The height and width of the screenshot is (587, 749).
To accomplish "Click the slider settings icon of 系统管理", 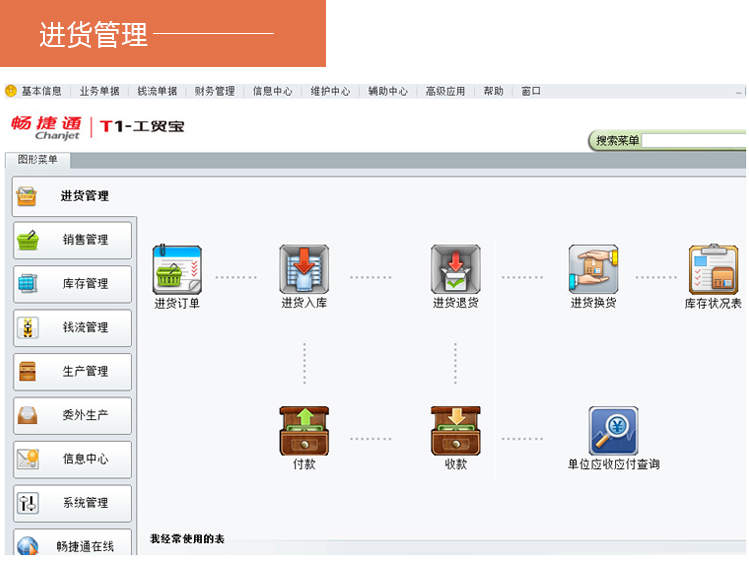I will 28,503.
